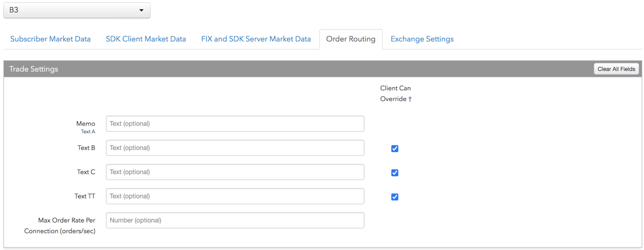Toggle client override checkbox for Text TT

pyautogui.click(x=395, y=197)
